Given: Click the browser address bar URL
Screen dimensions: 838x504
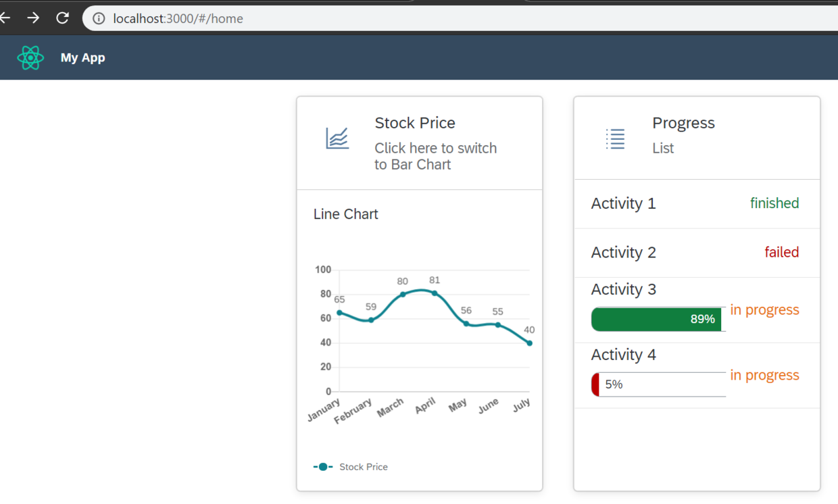Looking at the screenshot, I should coord(178,18).
